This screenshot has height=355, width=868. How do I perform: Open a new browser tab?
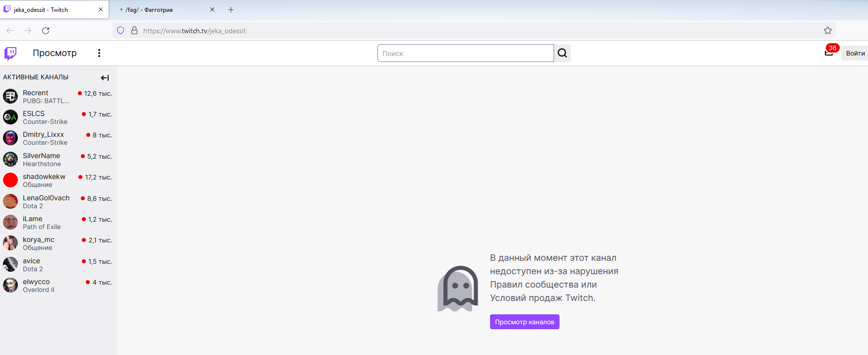point(231,9)
